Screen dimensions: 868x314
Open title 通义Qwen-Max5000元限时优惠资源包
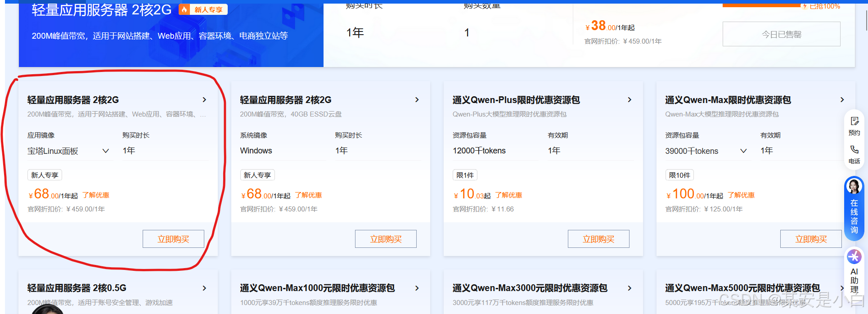[742, 288]
